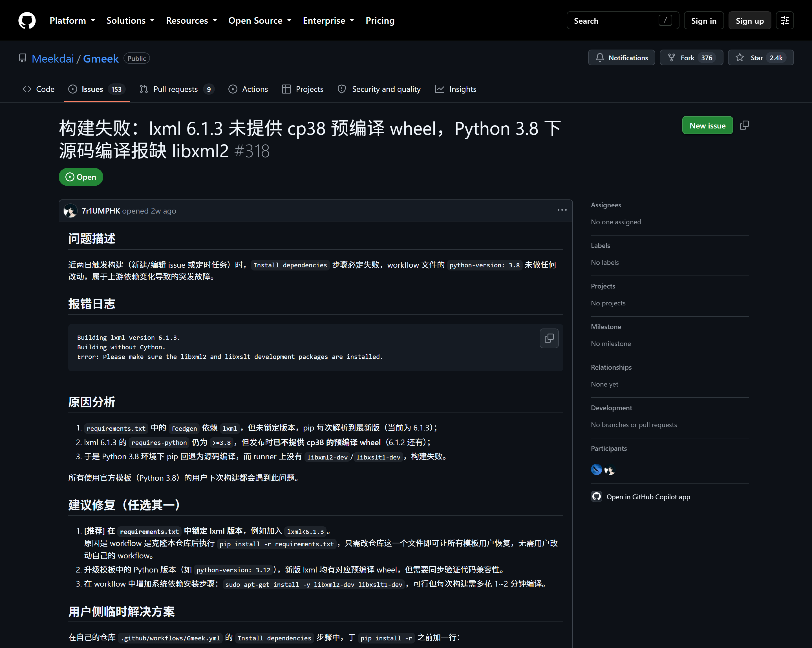
Task: Click the blue participant avatar
Action: point(597,469)
